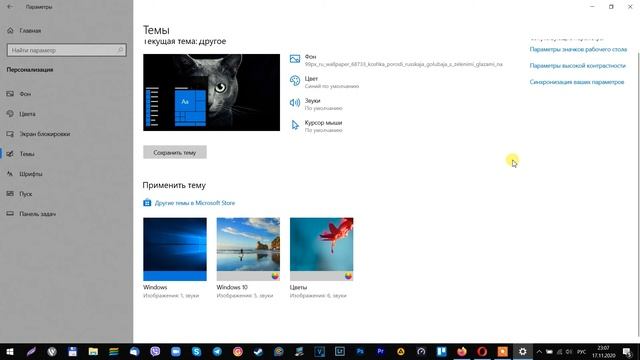
Task: Open Viber from the taskbar
Action: point(155,351)
